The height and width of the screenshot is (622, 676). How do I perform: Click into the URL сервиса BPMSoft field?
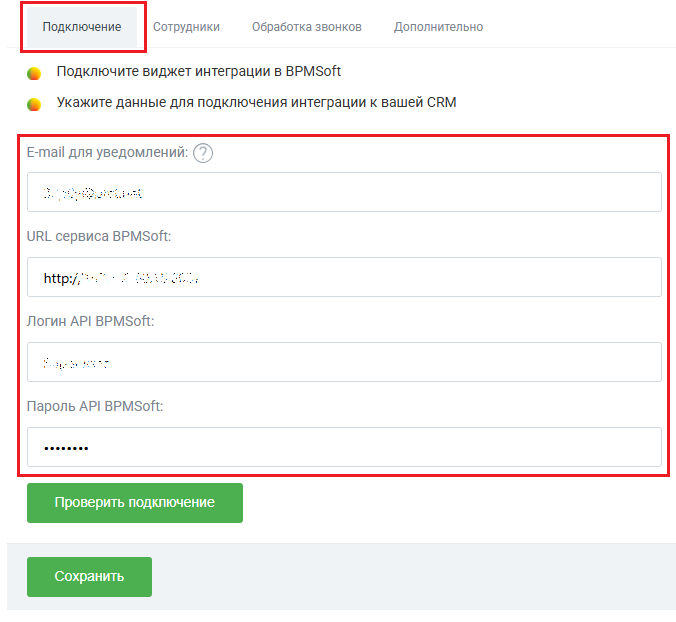pos(344,277)
